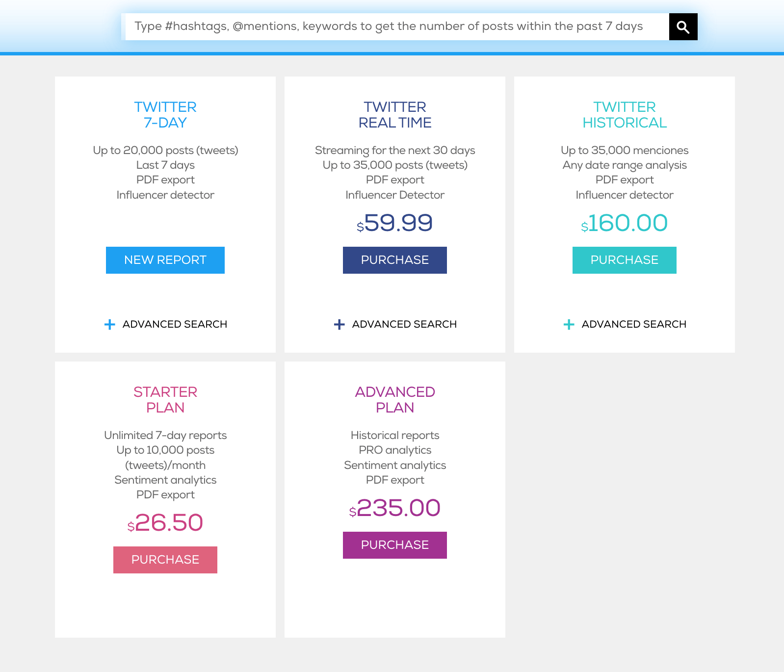Click the New Report button

[165, 260]
